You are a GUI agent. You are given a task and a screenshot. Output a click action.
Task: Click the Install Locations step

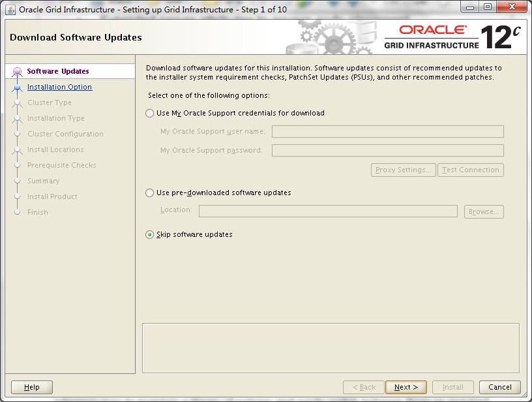coord(55,149)
